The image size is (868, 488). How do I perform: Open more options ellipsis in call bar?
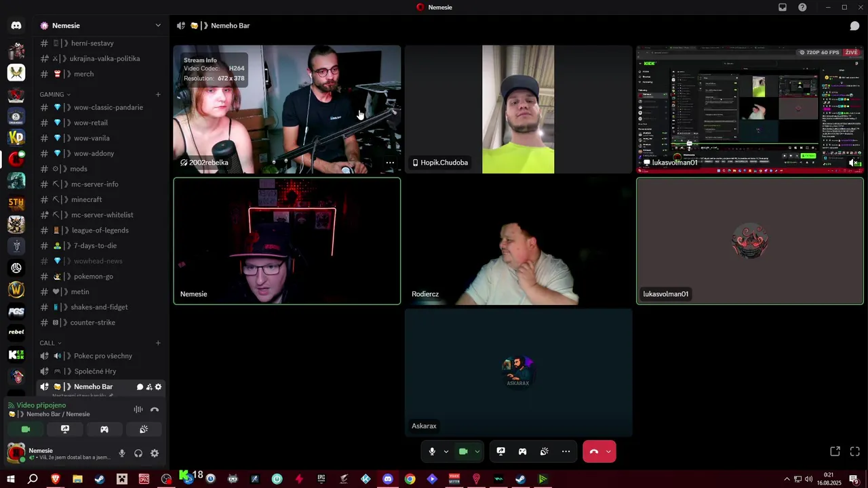(x=566, y=451)
